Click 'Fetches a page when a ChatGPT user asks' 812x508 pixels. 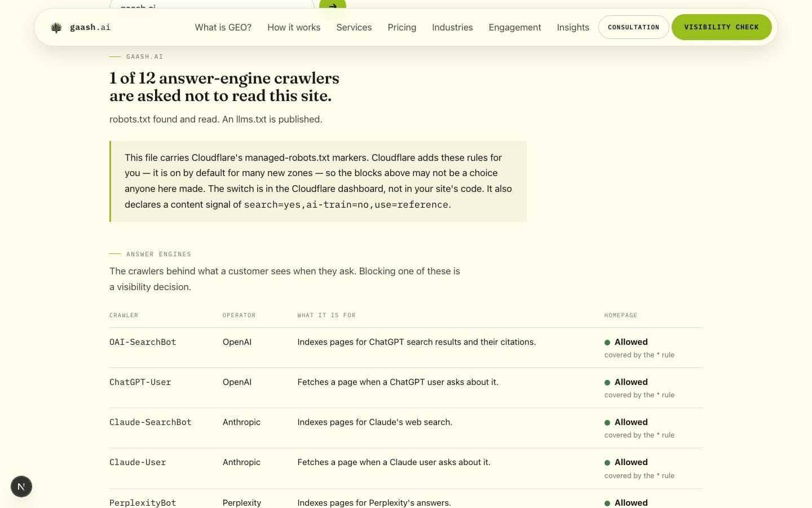[398, 382]
